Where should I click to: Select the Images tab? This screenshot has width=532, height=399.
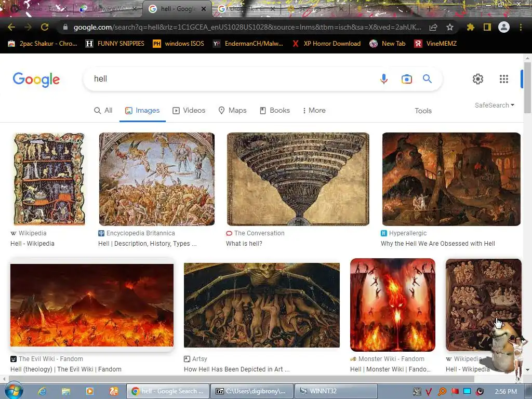coord(142,111)
